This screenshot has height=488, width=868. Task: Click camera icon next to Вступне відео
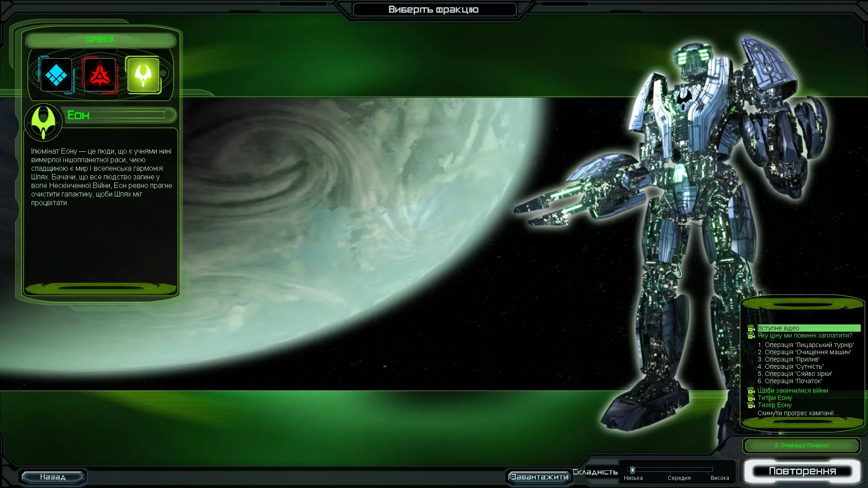tap(751, 328)
